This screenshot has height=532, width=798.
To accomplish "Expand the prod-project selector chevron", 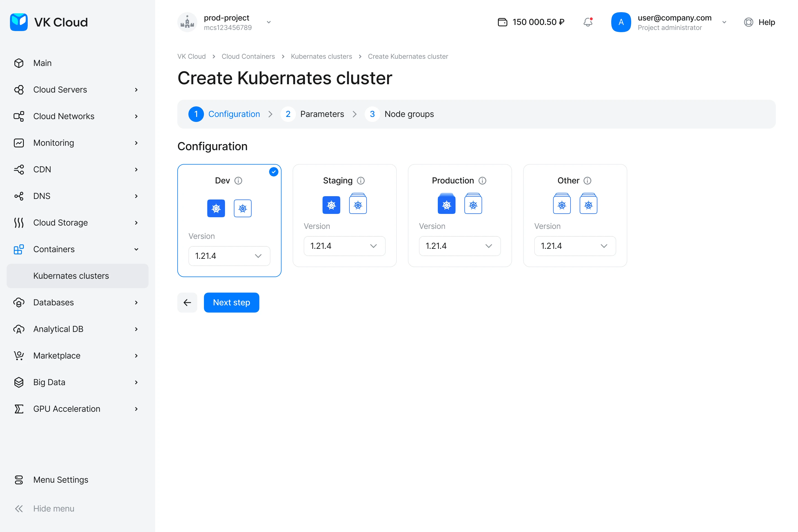I will [269, 22].
